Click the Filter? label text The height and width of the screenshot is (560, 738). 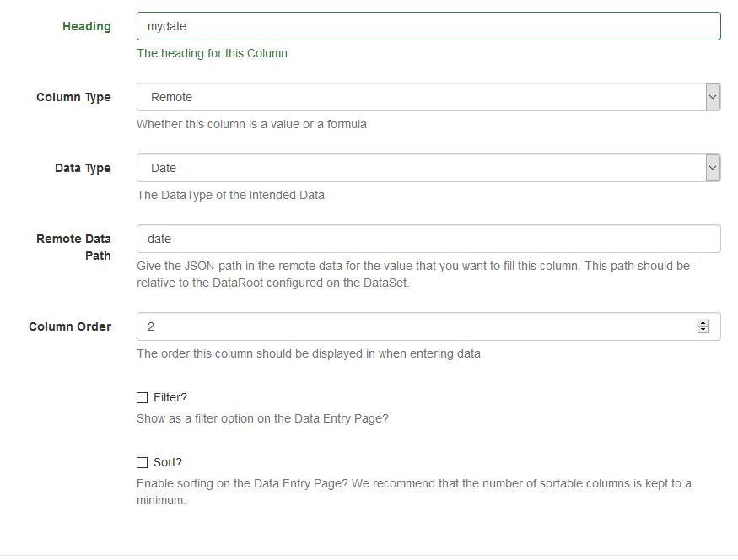coord(170,397)
